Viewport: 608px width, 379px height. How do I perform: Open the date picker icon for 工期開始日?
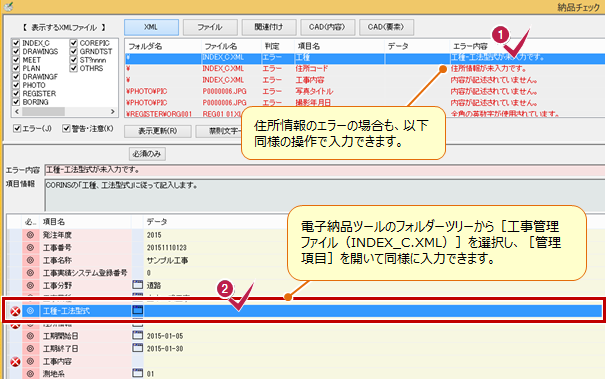pyautogui.click(x=138, y=336)
